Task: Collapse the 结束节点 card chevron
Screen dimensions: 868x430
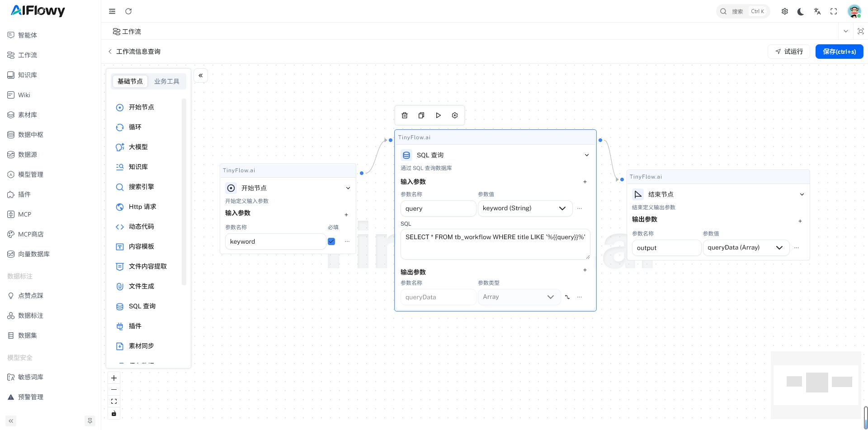Action: [802, 194]
